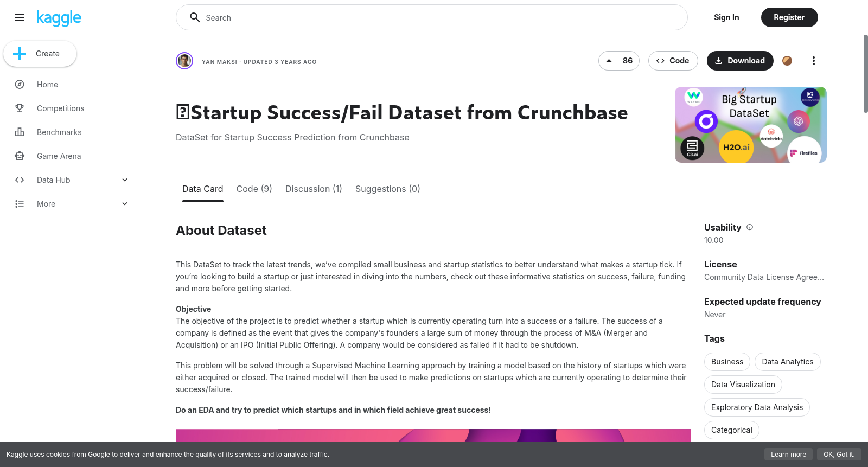
Task: Download the dataset
Action: point(740,61)
